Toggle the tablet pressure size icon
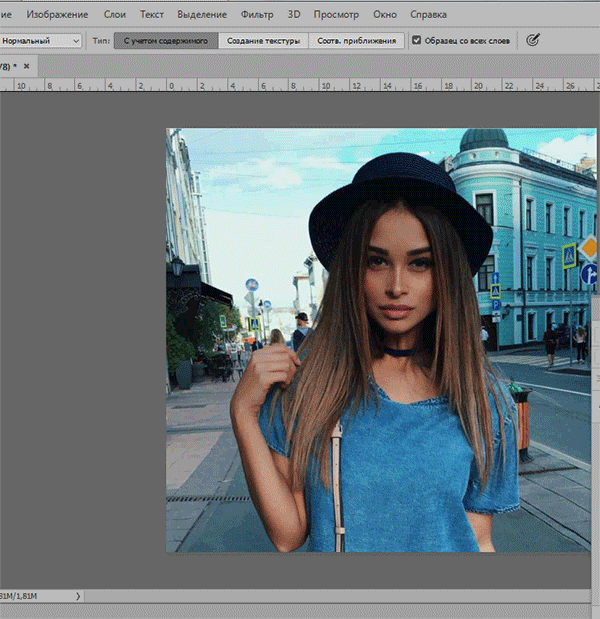600x619 pixels. point(532,40)
